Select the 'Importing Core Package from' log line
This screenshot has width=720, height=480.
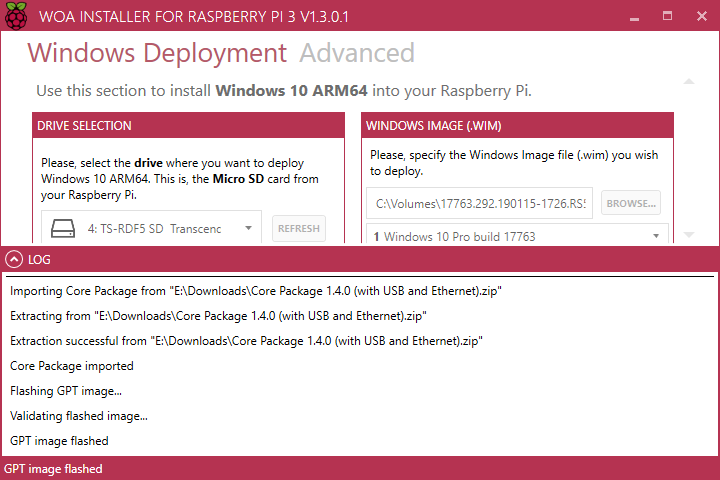pyautogui.click(x=255, y=291)
